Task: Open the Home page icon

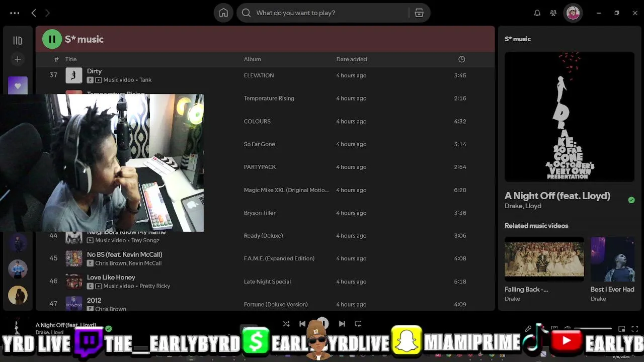Action: 223,13
